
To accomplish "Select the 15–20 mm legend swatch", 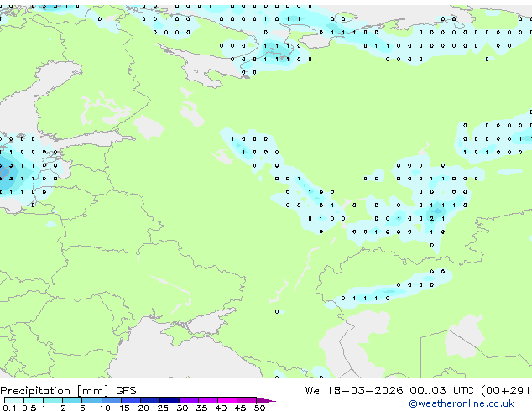I will (131, 400).
